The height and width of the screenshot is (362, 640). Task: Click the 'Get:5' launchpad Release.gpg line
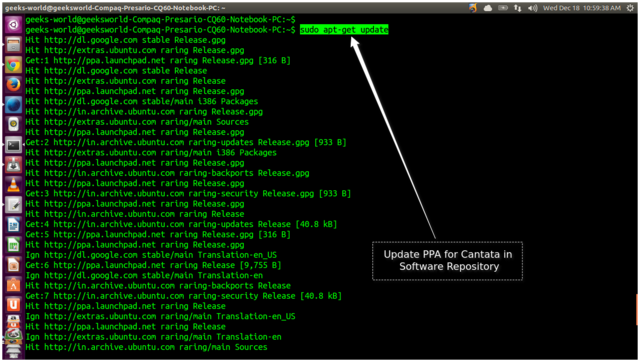click(158, 234)
